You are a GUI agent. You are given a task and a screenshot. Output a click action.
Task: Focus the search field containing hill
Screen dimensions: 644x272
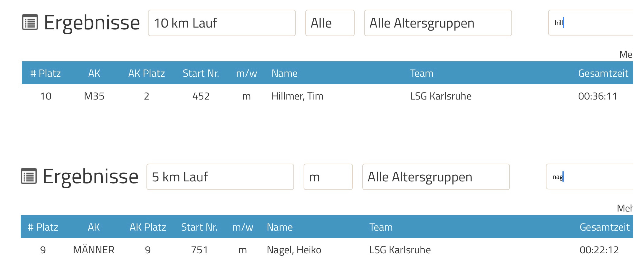pyautogui.click(x=591, y=23)
